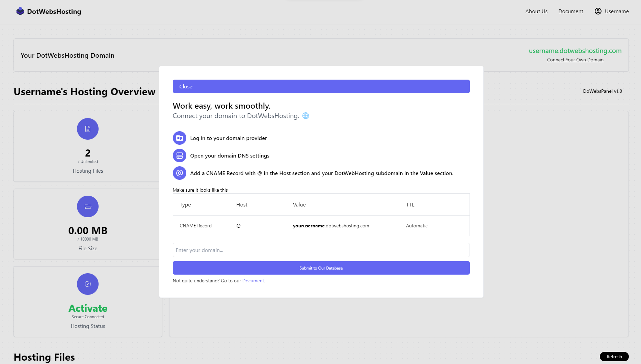Click the CNAME record at-sign icon
The height and width of the screenshot is (364, 641).
click(180, 173)
